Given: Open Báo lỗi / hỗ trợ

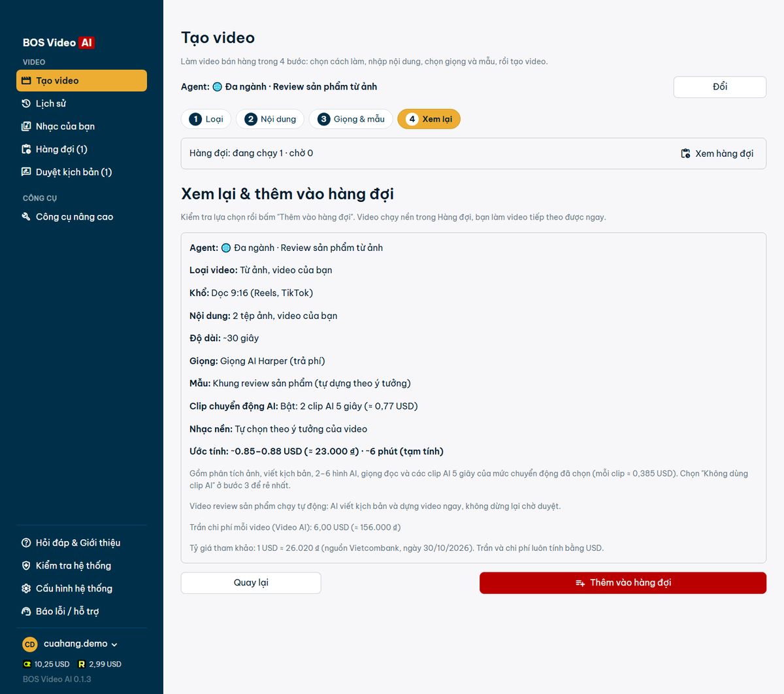Looking at the screenshot, I should coord(82,611).
